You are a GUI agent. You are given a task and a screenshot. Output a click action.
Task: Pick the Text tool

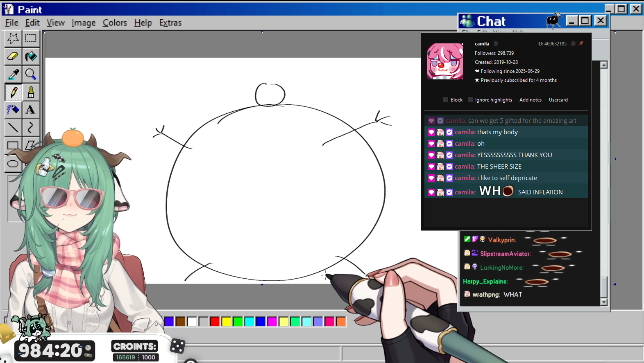tap(31, 110)
